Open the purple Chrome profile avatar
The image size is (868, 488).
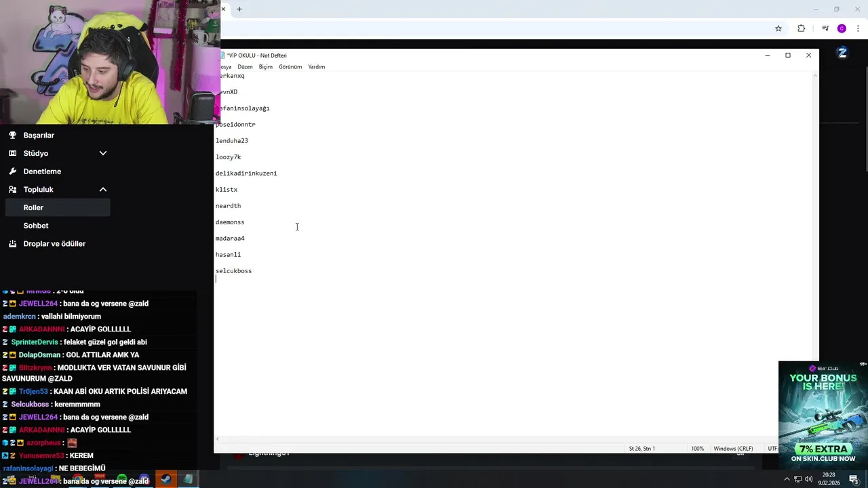(x=842, y=28)
